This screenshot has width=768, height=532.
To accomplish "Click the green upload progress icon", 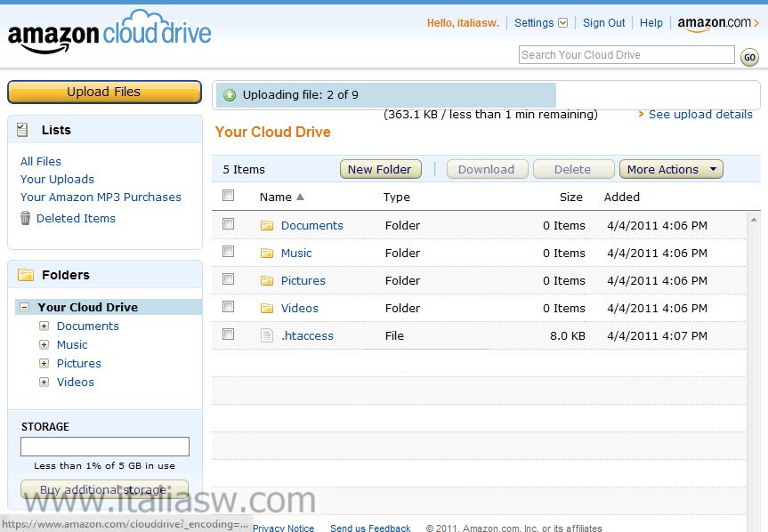I will [x=230, y=95].
